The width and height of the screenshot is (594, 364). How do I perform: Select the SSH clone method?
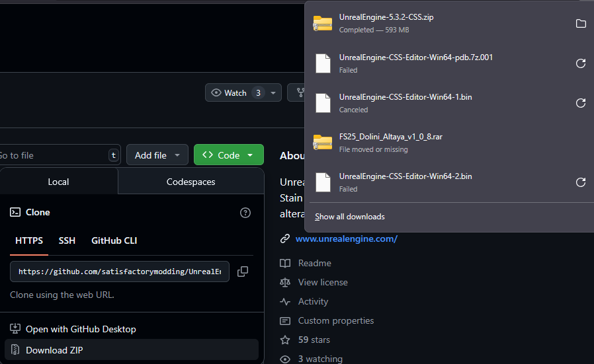point(67,240)
